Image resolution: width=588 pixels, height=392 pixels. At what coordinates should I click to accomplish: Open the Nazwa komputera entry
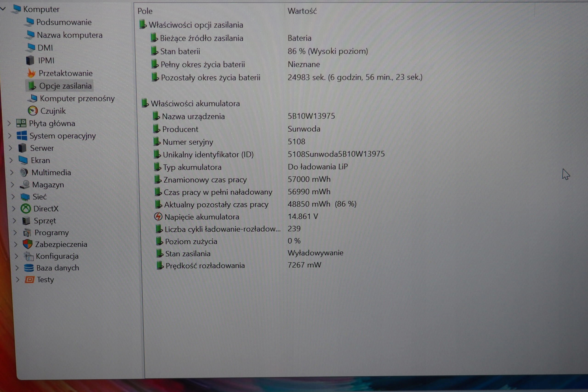coord(70,35)
